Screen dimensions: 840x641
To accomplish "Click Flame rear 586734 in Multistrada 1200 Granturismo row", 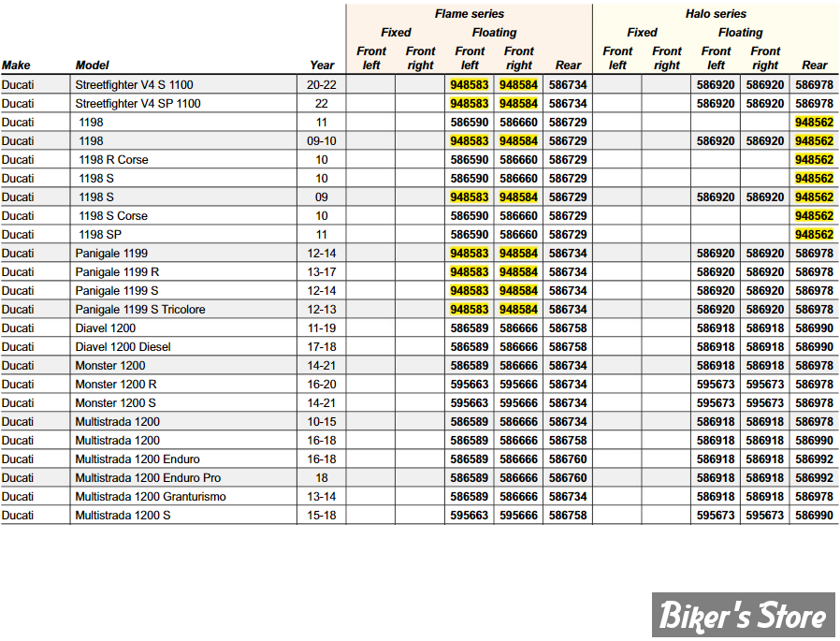I will pyautogui.click(x=568, y=497).
